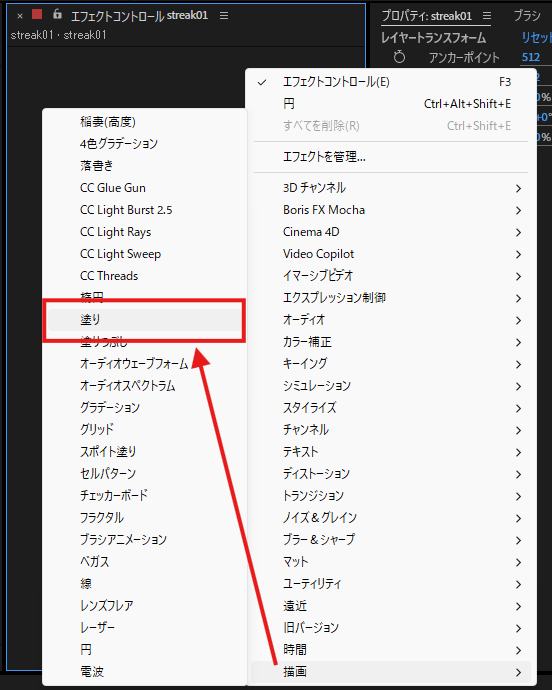Click the red label square in panel header
This screenshot has width=552, height=690.
[x=37, y=15]
